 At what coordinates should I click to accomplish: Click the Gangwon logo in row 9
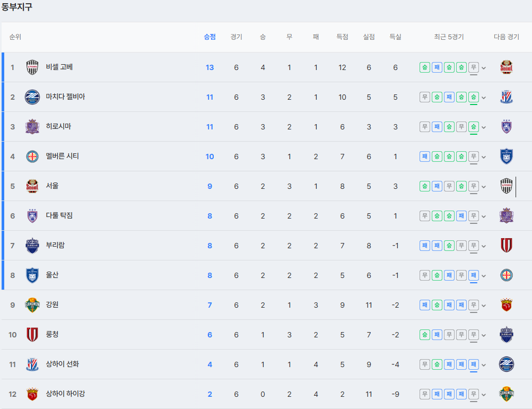click(x=32, y=305)
